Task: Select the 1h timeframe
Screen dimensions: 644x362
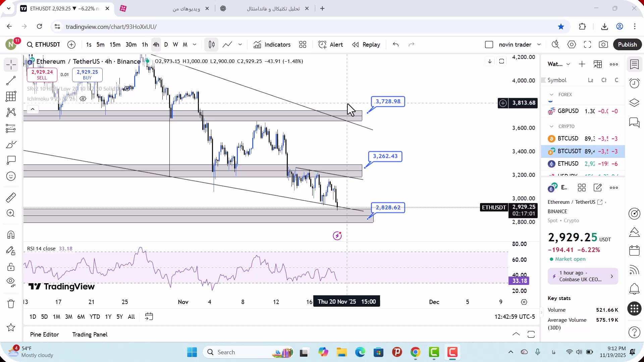Action: pos(145,45)
